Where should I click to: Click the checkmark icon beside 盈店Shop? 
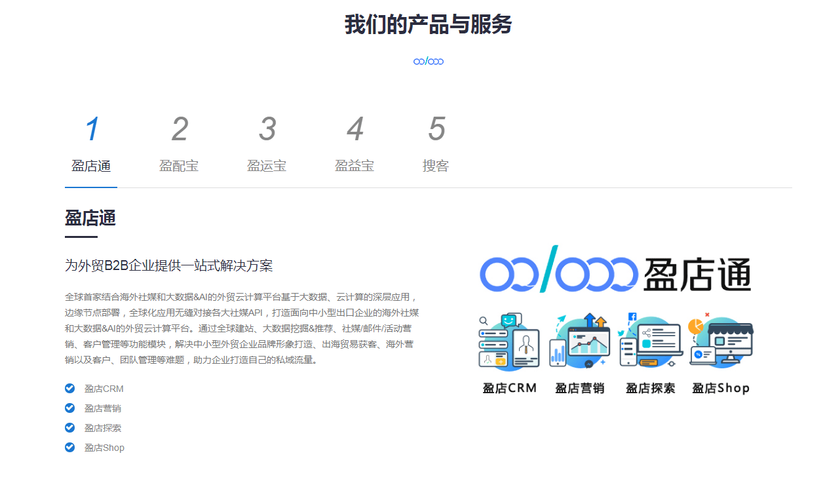pyautogui.click(x=70, y=447)
